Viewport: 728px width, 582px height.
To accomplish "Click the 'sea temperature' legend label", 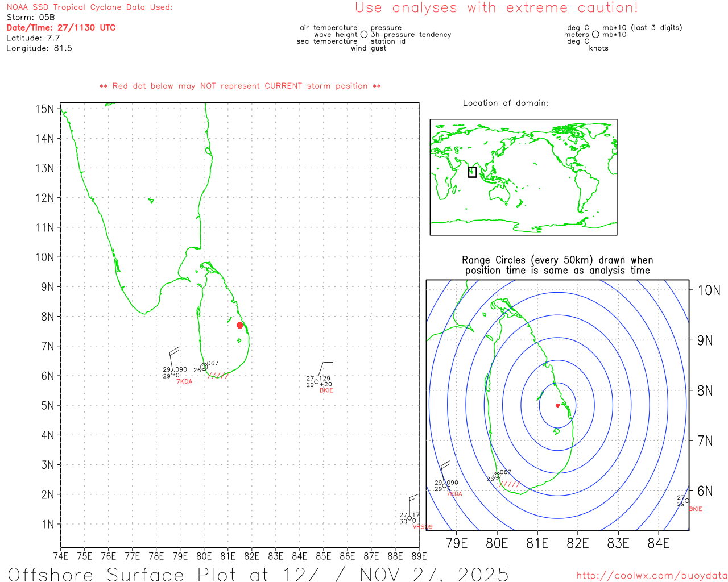I will pyautogui.click(x=327, y=41).
